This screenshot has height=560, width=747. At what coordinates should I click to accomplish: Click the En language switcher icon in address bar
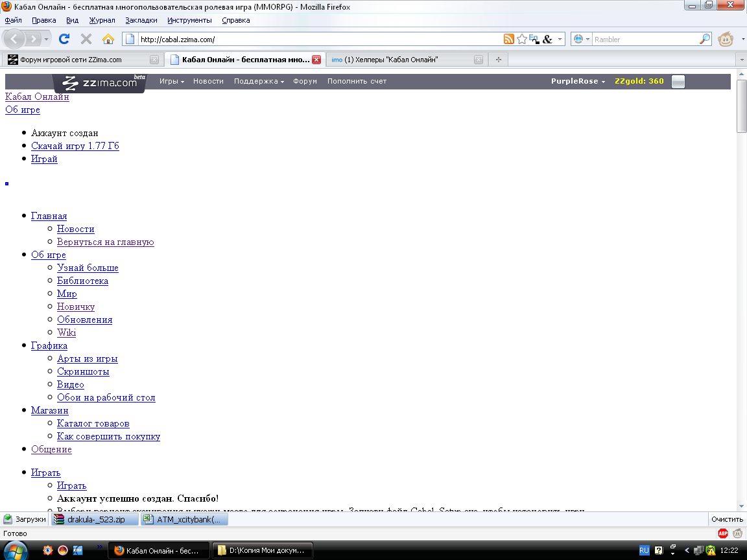click(x=534, y=39)
